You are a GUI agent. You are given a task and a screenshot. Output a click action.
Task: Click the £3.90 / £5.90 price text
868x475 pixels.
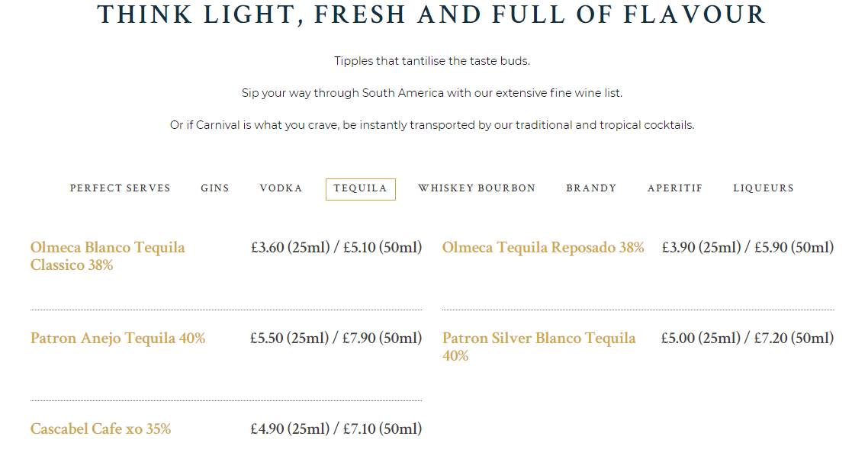(x=748, y=247)
